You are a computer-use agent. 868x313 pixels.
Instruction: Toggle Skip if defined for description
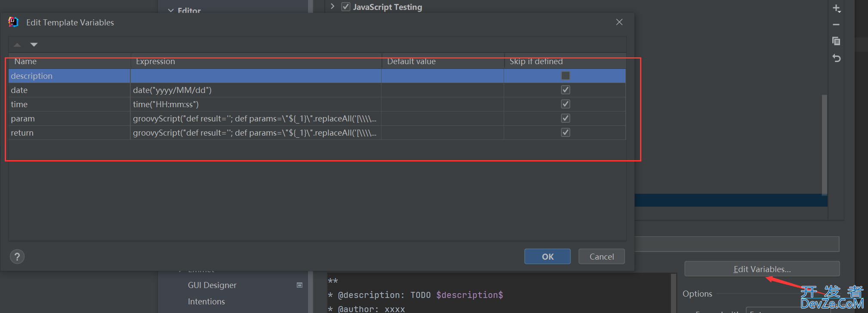pos(566,76)
